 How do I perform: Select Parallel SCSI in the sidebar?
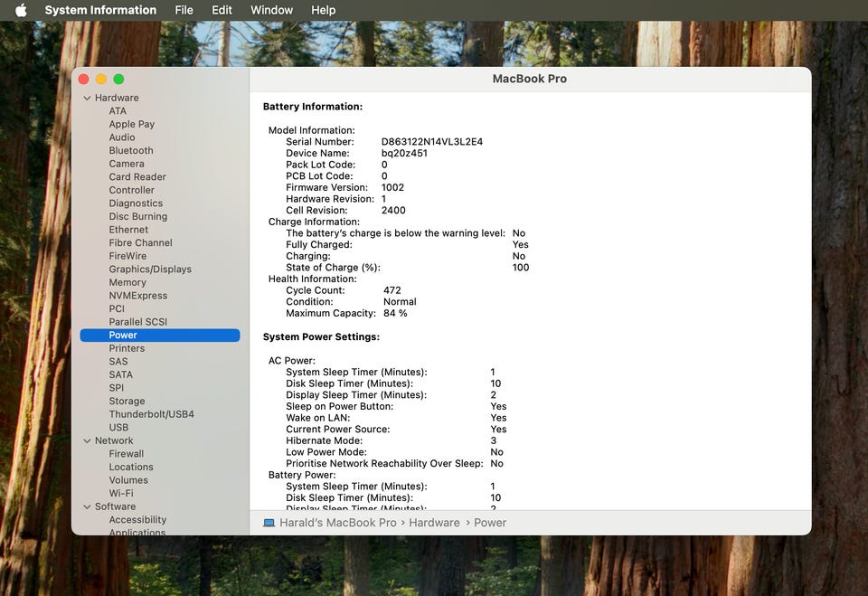tap(137, 322)
